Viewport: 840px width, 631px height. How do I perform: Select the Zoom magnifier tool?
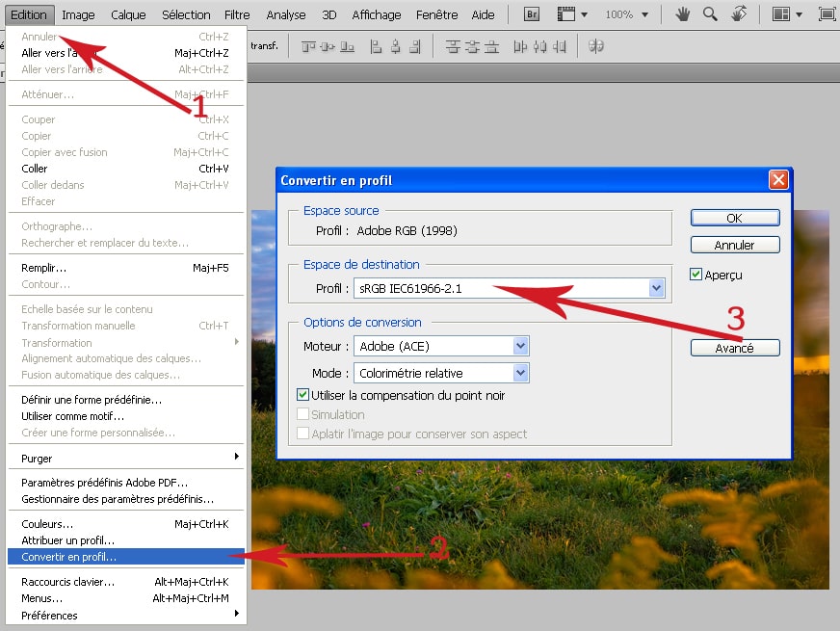(x=710, y=14)
